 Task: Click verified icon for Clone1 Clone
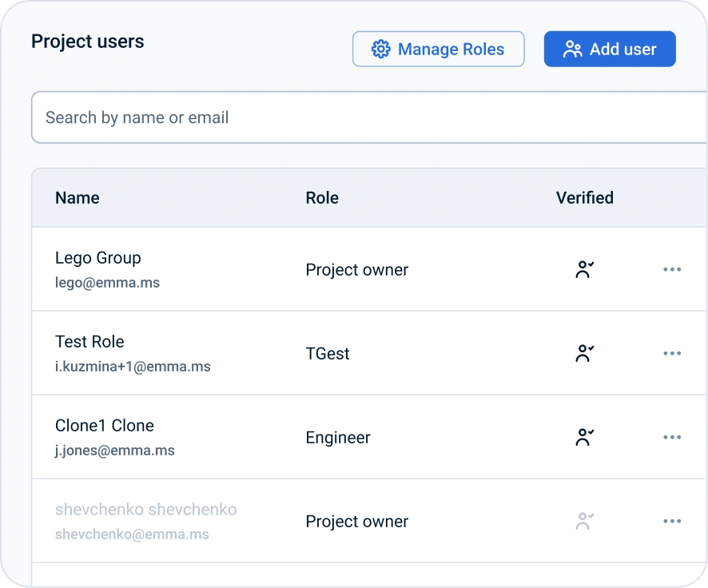pyautogui.click(x=585, y=437)
